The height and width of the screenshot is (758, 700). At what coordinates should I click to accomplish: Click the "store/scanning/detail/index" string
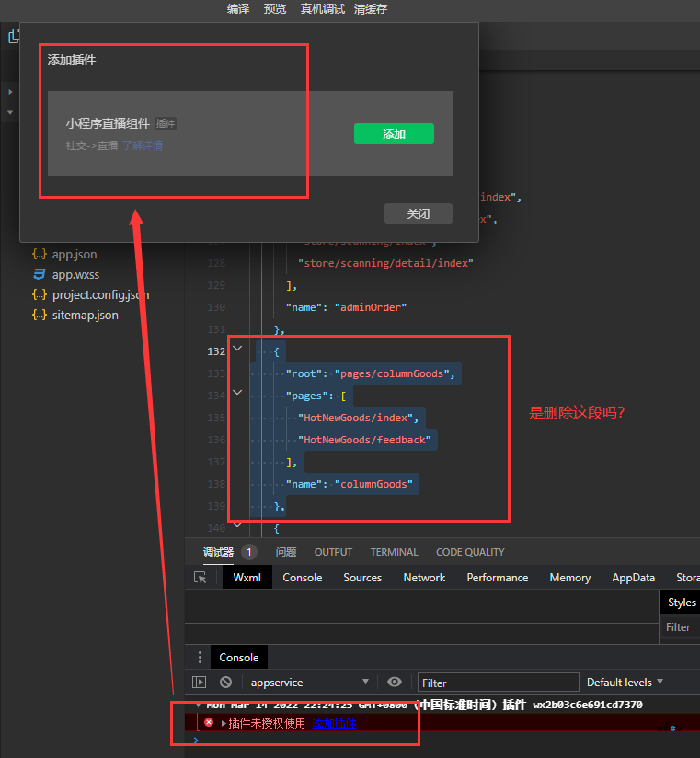(x=385, y=263)
